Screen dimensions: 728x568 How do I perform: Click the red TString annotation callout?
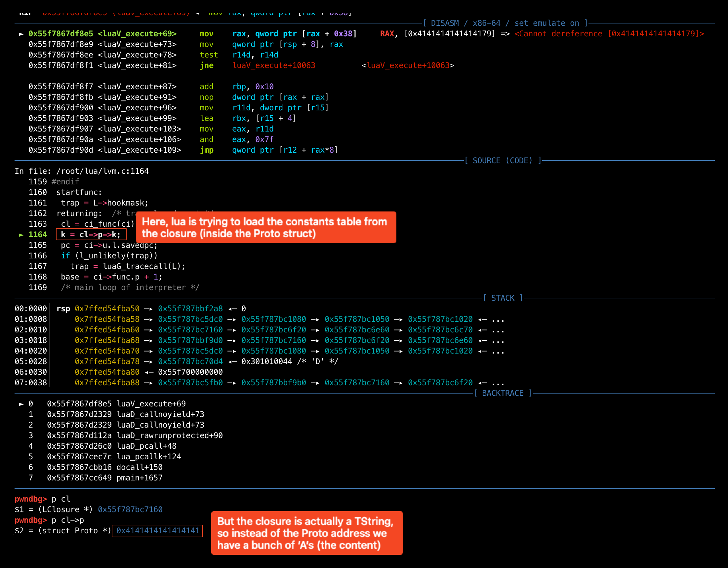pyautogui.click(x=307, y=533)
